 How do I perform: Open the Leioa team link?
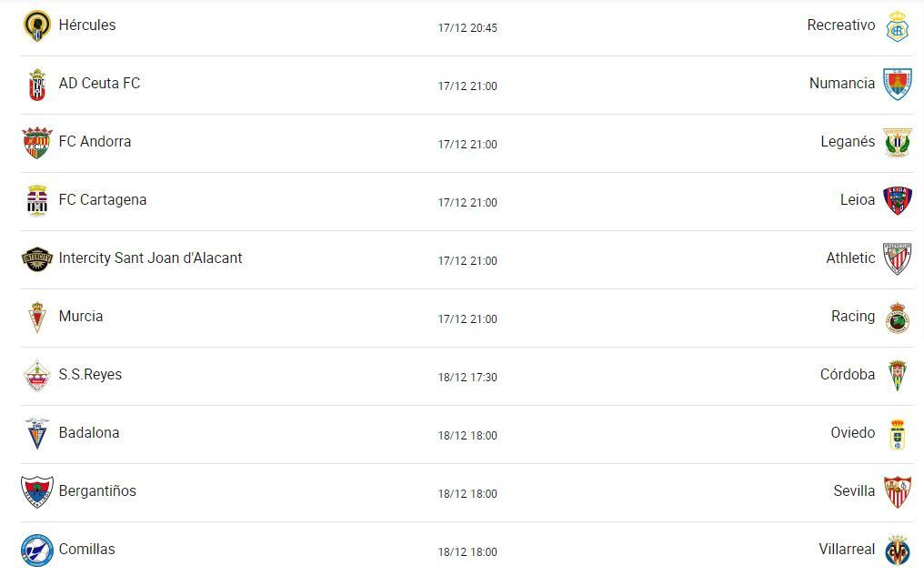point(857,200)
